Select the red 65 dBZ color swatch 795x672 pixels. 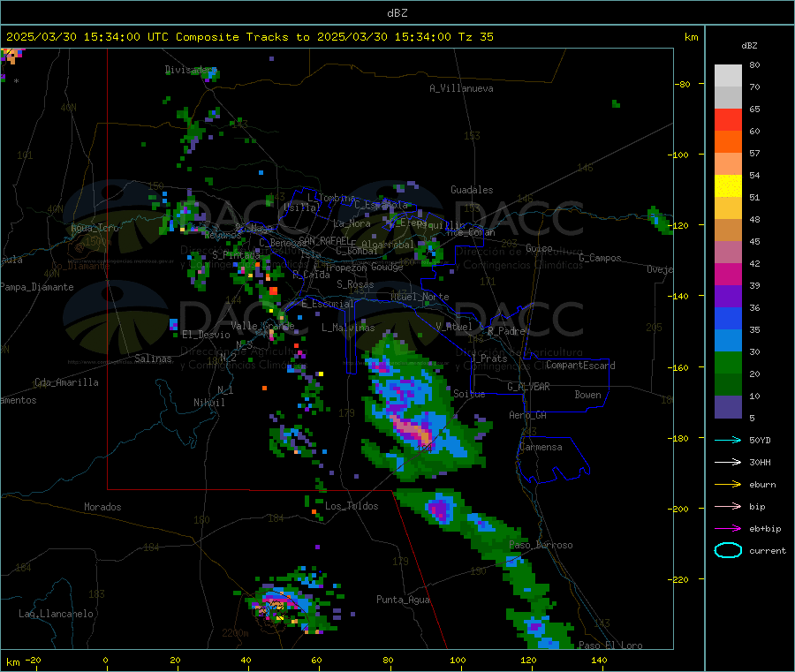point(728,119)
